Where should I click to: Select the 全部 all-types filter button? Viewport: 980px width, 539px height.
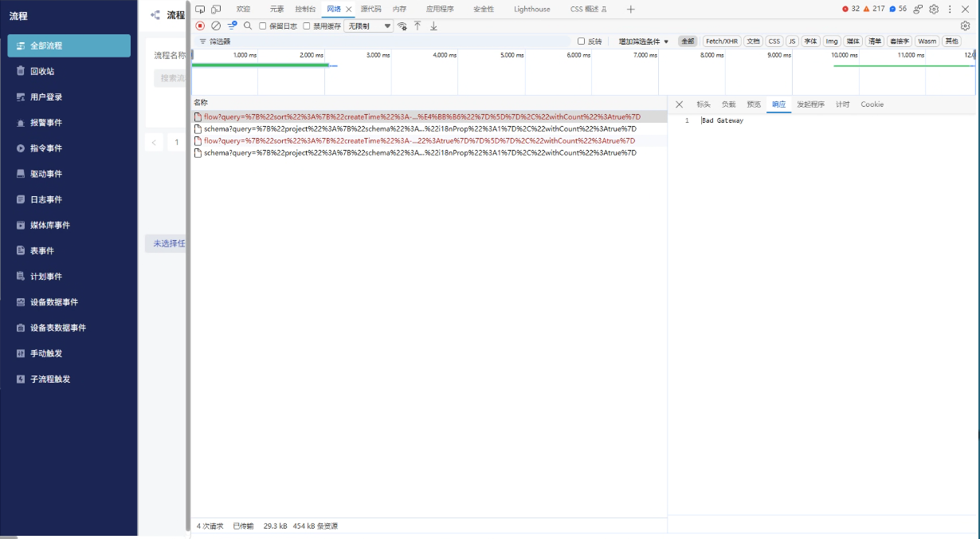tap(688, 41)
